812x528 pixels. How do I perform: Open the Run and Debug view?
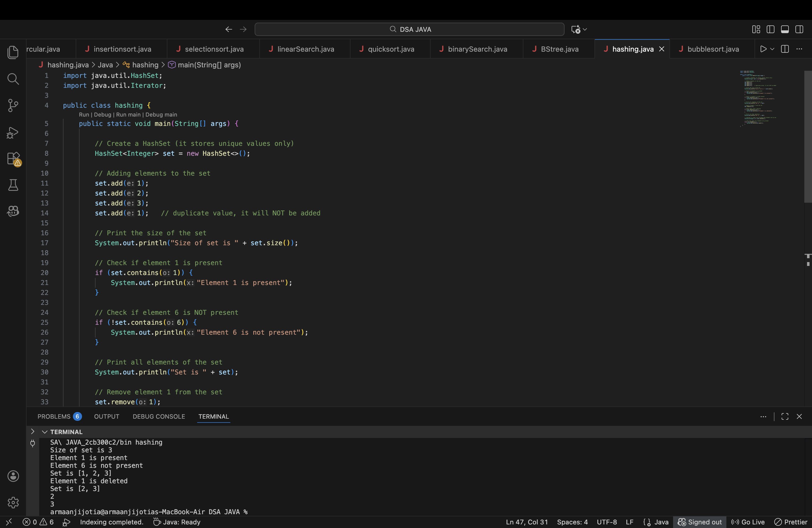pyautogui.click(x=13, y=132)
